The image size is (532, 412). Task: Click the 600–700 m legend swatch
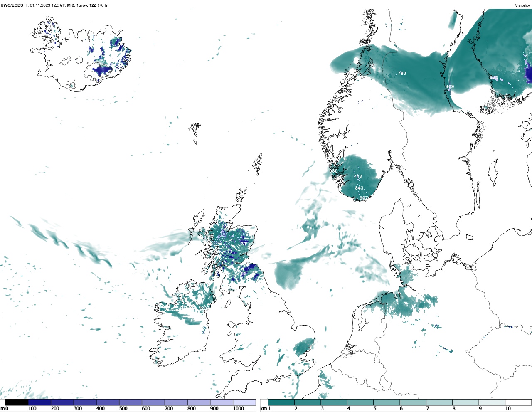pyautogui.click(x=153, y=402)
